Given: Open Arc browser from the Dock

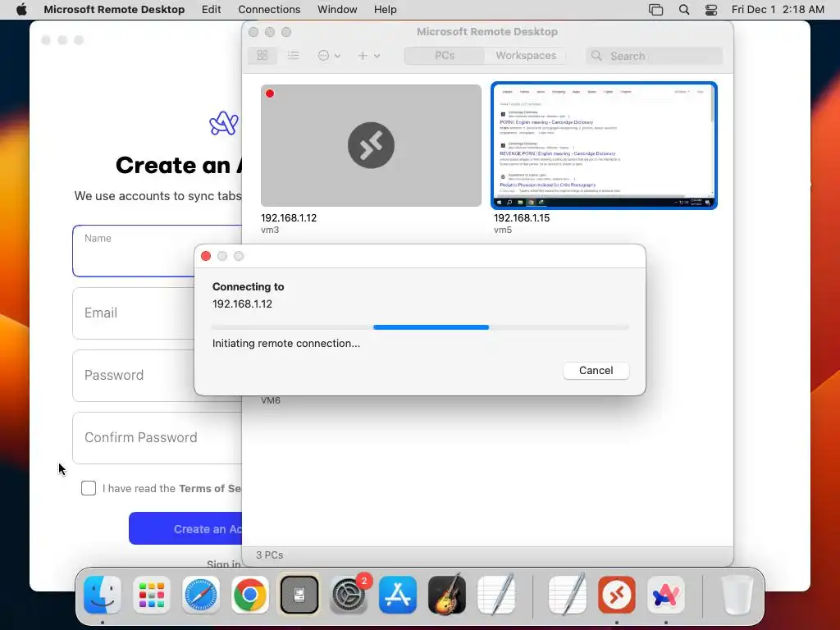Looking at the screenshot, I should [665, 595].
